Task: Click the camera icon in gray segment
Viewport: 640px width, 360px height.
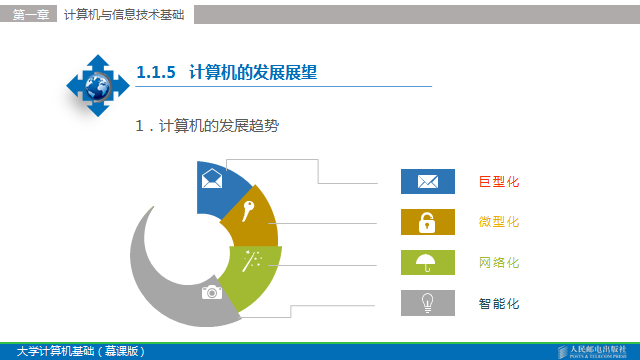Action: point(212,292)
